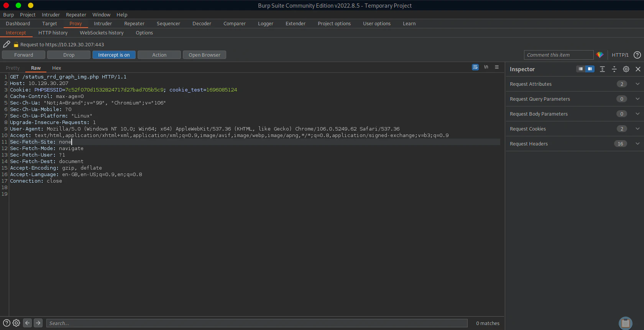Open the help icon next to HTTP/1

637,55
